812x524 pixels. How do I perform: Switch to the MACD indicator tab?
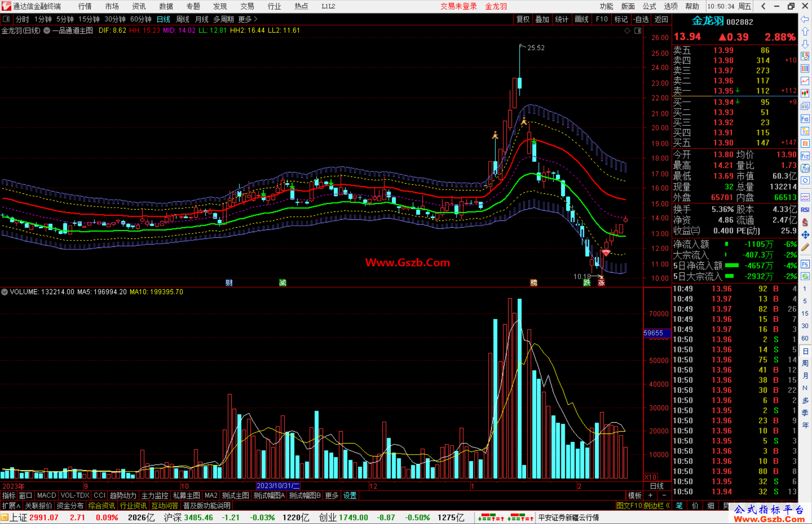(47, 495)
